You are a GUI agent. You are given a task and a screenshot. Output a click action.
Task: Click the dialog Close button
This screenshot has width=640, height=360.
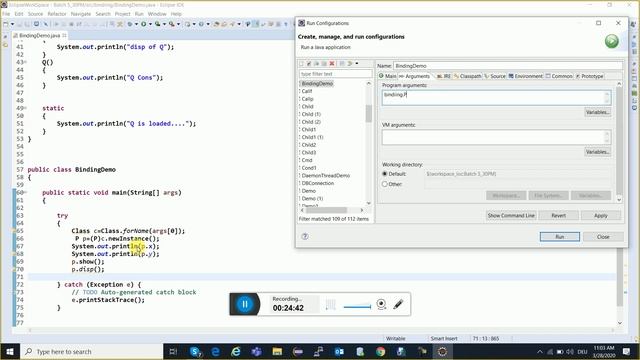(603, 237)
